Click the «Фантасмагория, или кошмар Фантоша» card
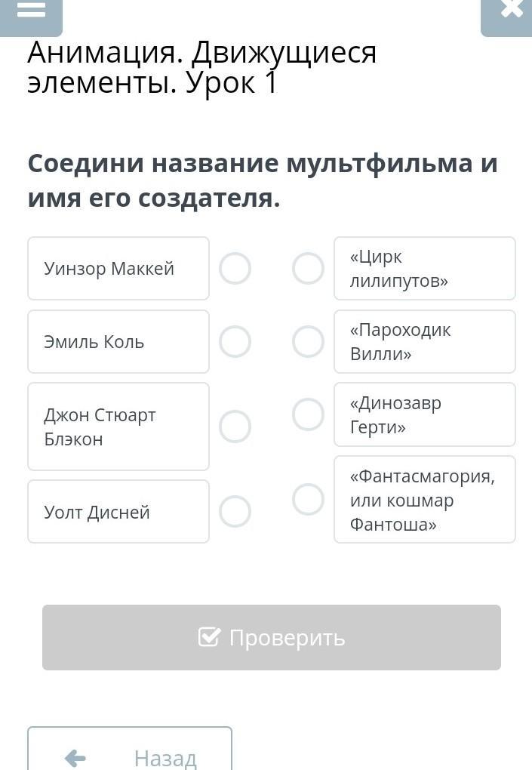The width and height of the screenshot is (532, 770). 424,499
